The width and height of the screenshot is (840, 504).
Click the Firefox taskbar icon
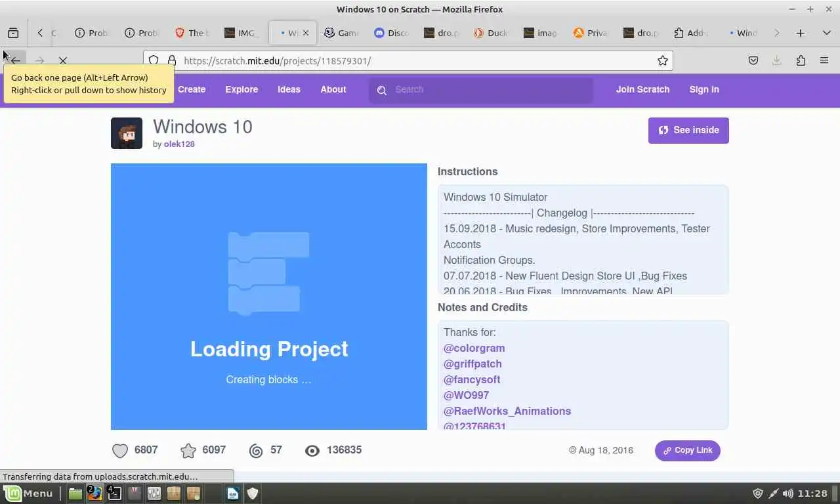[95, 493]
